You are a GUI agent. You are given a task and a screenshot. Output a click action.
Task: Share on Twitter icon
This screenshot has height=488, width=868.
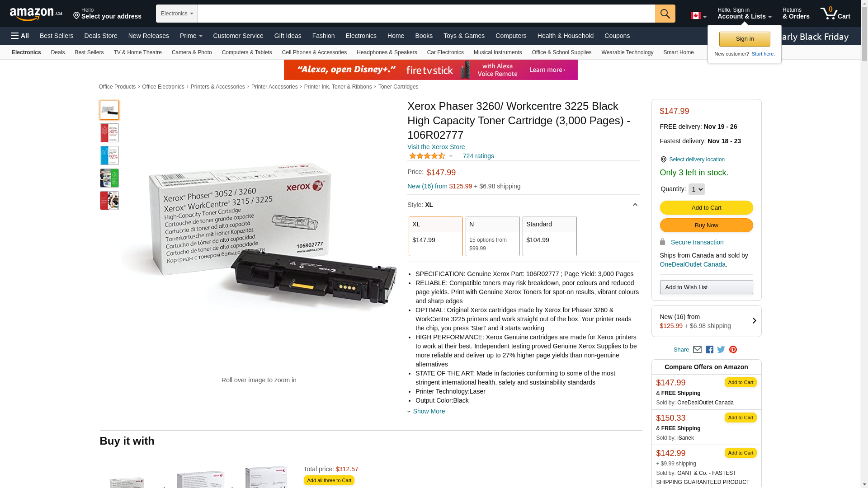pos(721,350)
